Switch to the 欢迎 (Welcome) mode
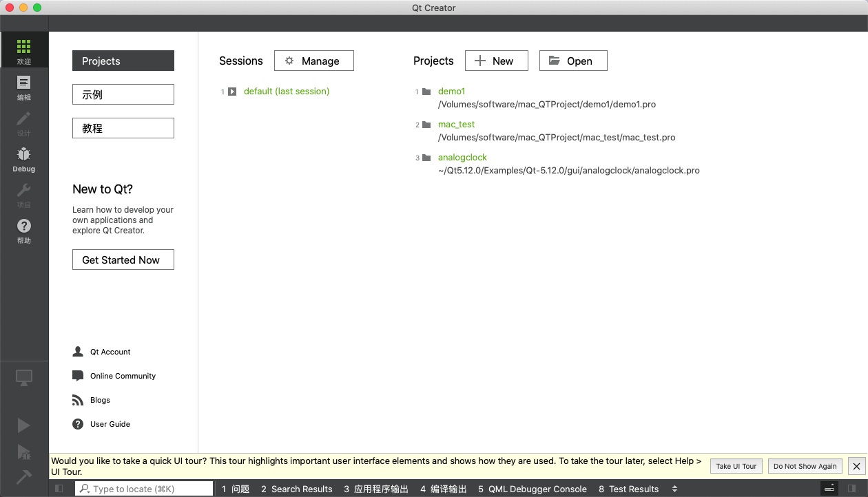The image size is (868, 497). coord(24,50)
